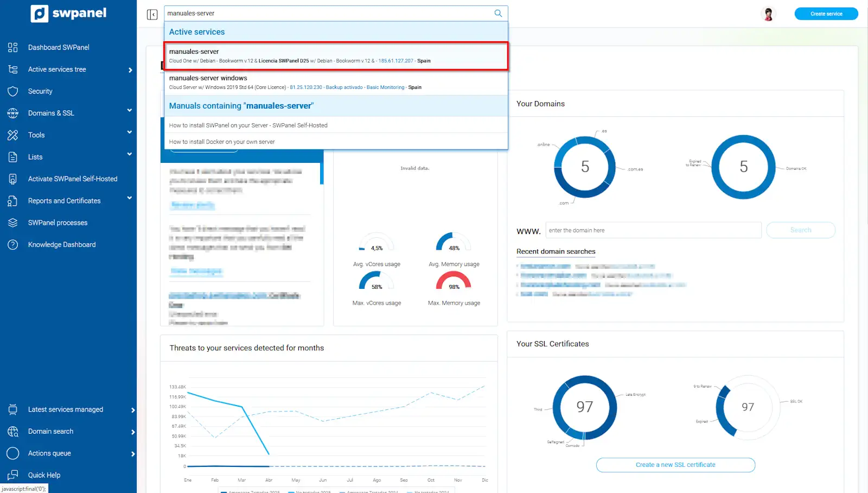Image resolution: width=868 pixels, height=493 pixels.
Task: Expand the Reports and Certificates chevron
Action: pos(130,198)
